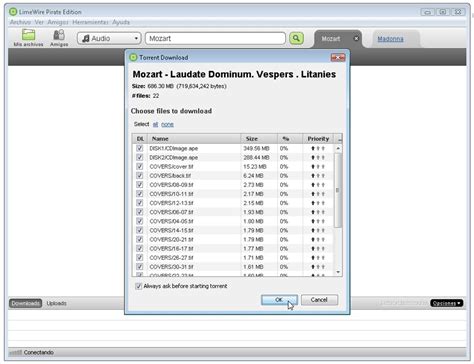This screenshot has width=474, height=364.
Task: Click OK to start torrent
Action: (279, 300)
